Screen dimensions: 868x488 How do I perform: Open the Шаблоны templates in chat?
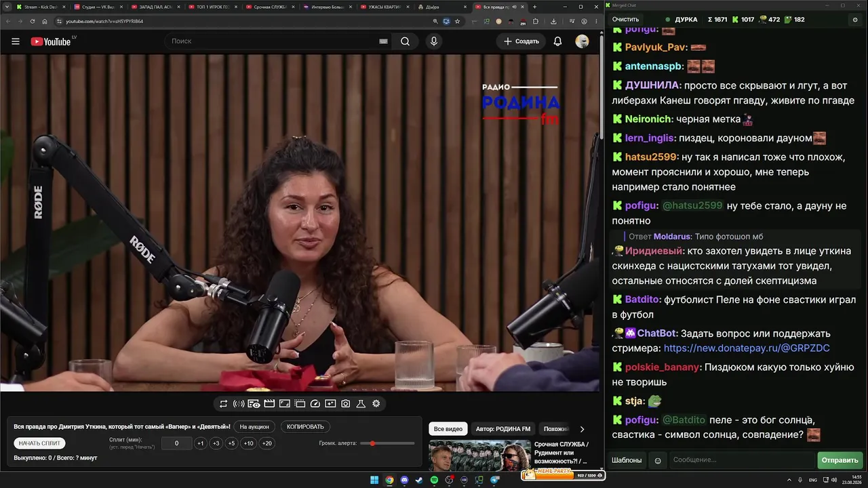click(627, 460)
